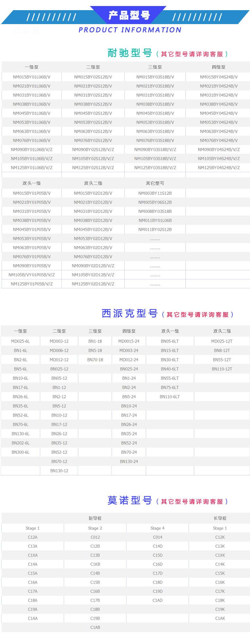Select the 短导程 table header

[x=95, y=518]
